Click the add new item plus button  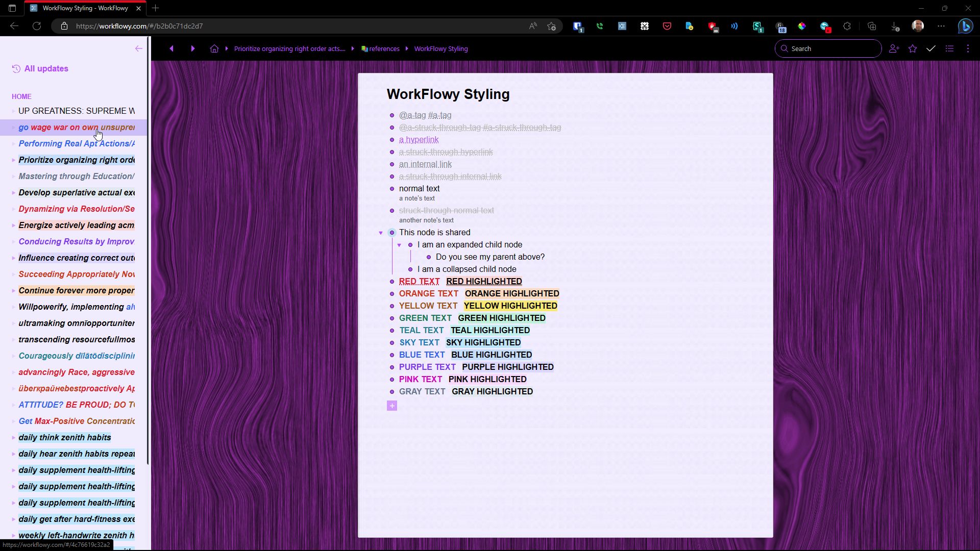[392, 406]
